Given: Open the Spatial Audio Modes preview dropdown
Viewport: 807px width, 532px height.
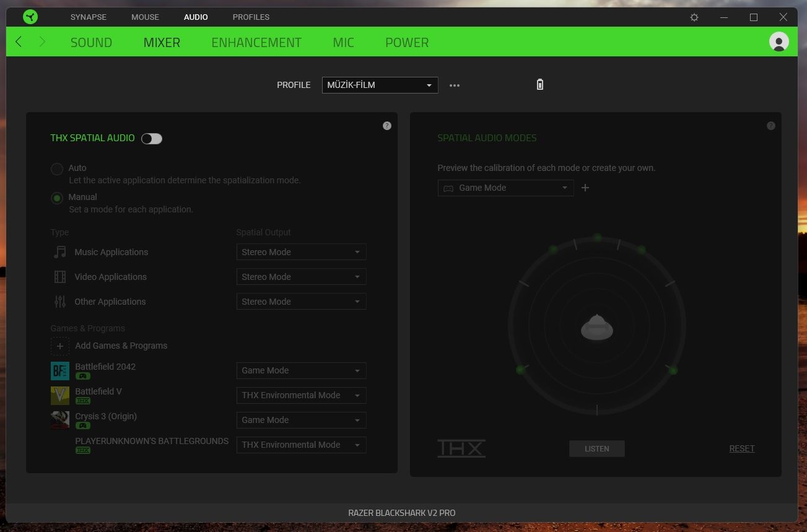Looking at the screenshot, I should pos(505,188).
